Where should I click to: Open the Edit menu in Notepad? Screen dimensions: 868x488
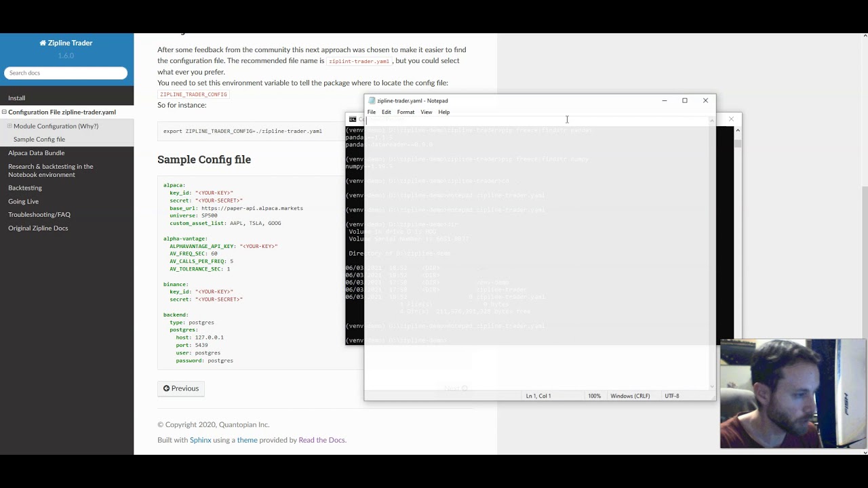point(387,112)
